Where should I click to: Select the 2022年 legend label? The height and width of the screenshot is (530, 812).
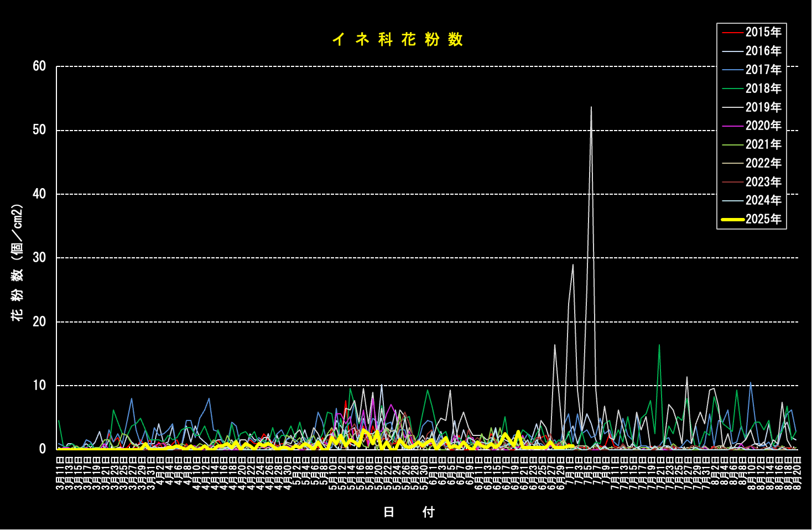(763, 163)
